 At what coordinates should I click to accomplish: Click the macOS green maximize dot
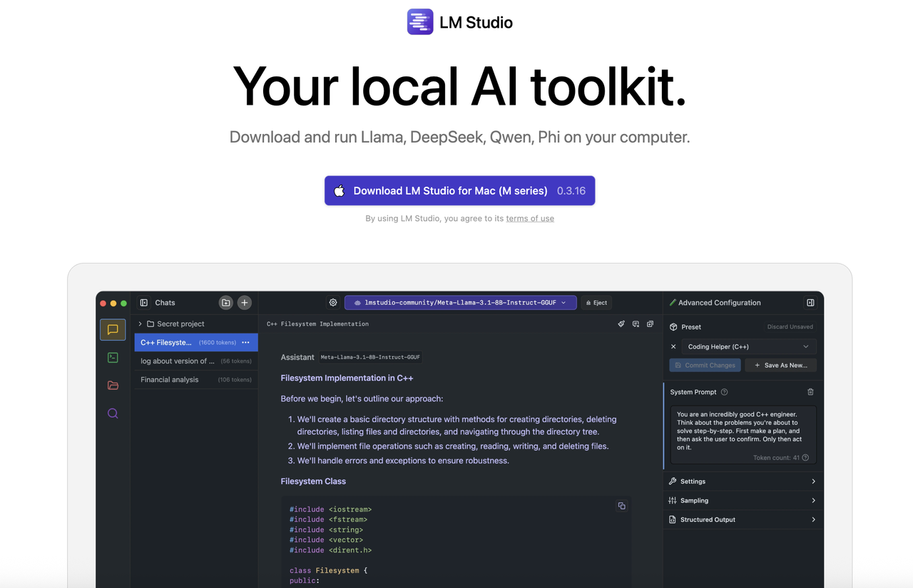[x=123, y=304]
